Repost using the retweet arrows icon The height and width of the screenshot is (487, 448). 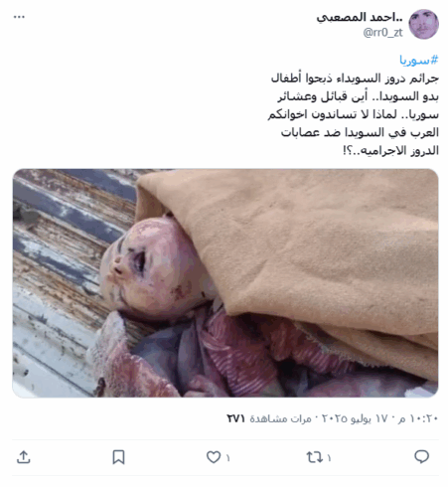click(x=314, y=457)
